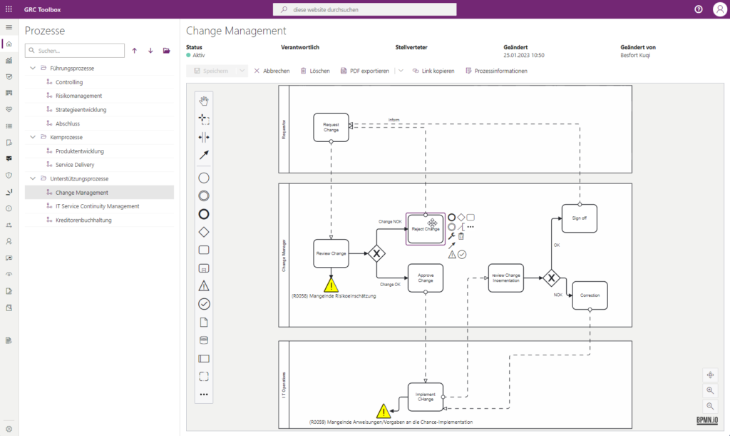Create a data store from palette
Image resolution: width=730 pixels, height=436 pixels.
204,340
